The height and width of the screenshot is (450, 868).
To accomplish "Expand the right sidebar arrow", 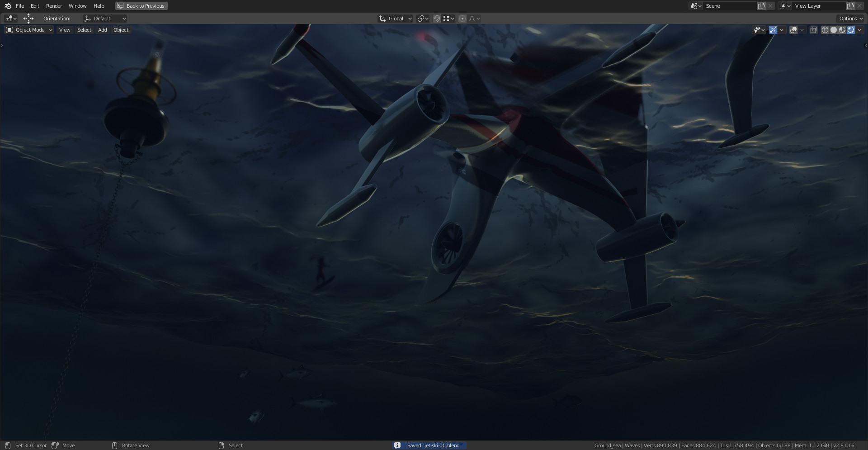I will coord(866,45).
